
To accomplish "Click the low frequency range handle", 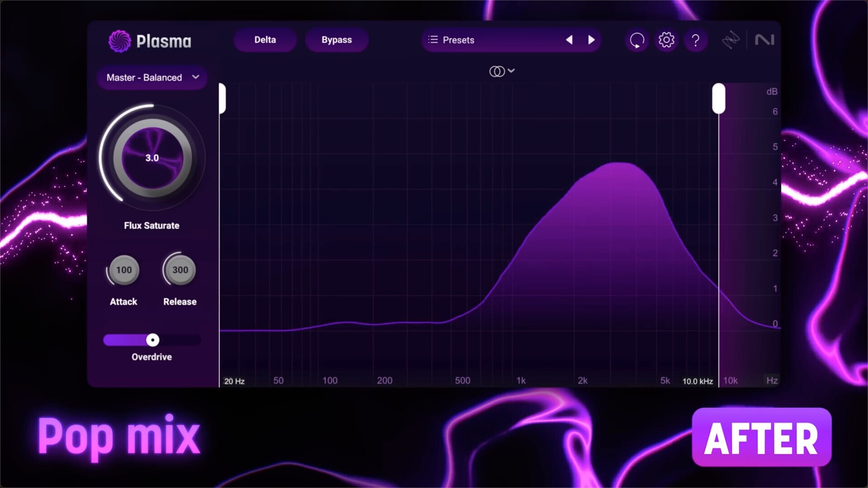I will (222, 99).
